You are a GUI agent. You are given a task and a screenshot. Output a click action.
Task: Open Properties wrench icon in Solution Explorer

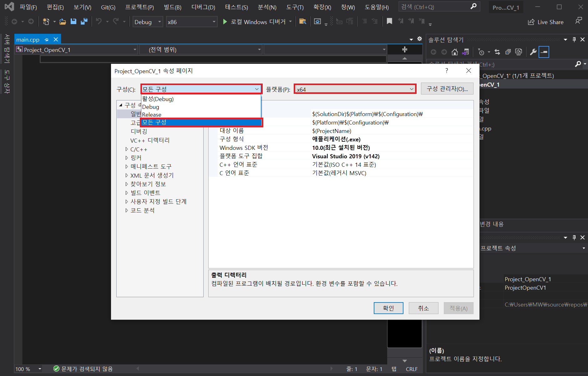(x=533, y=52)
